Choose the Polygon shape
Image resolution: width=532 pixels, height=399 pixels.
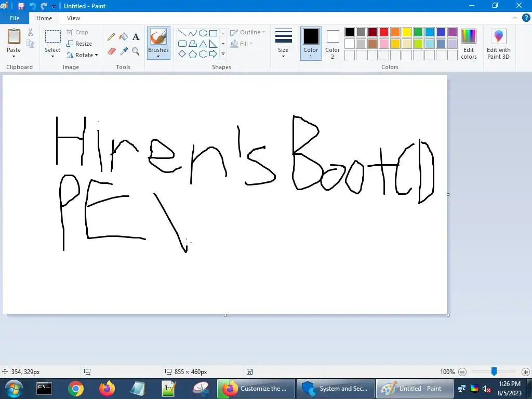pyautogui.click(x=193, y=44)
